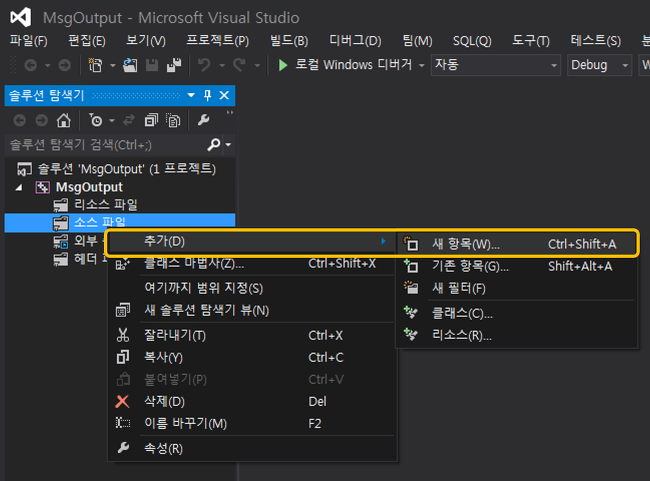Click the Solution Explorer toolbar overflow button

(x=230, y=113)
